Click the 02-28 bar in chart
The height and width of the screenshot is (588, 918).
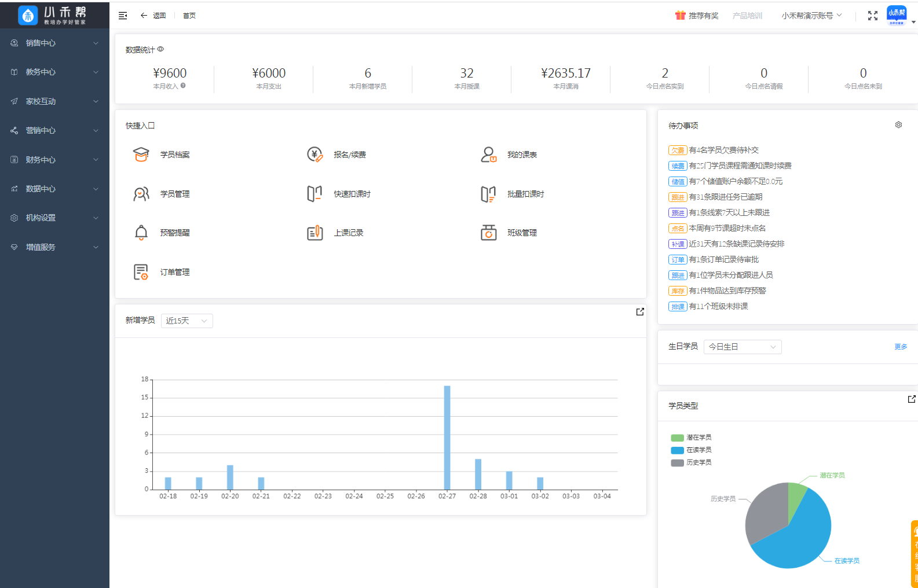click(478, 474)
